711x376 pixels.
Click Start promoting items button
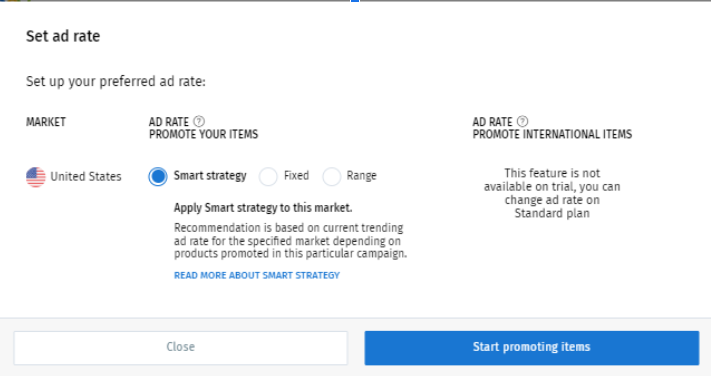pyautogui.click(x=532, y=348)
